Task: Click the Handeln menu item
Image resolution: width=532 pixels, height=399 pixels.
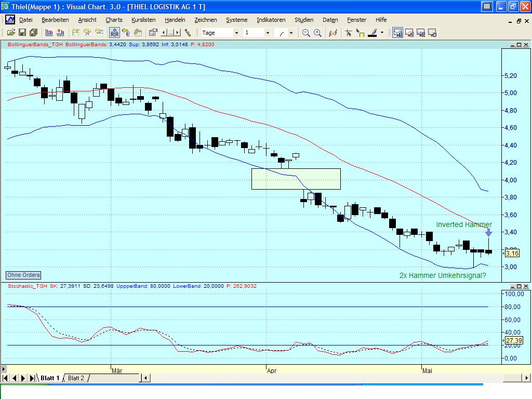Action: [175, 20]
